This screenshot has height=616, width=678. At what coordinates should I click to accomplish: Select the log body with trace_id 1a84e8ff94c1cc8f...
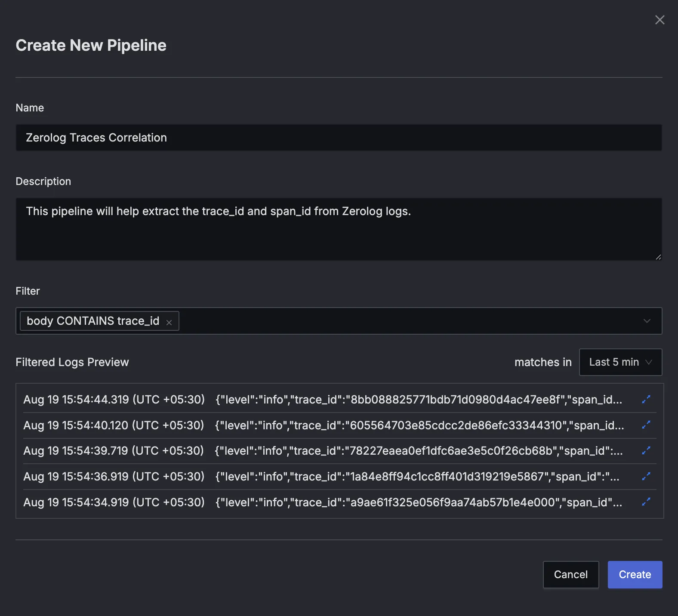point(417,477)
